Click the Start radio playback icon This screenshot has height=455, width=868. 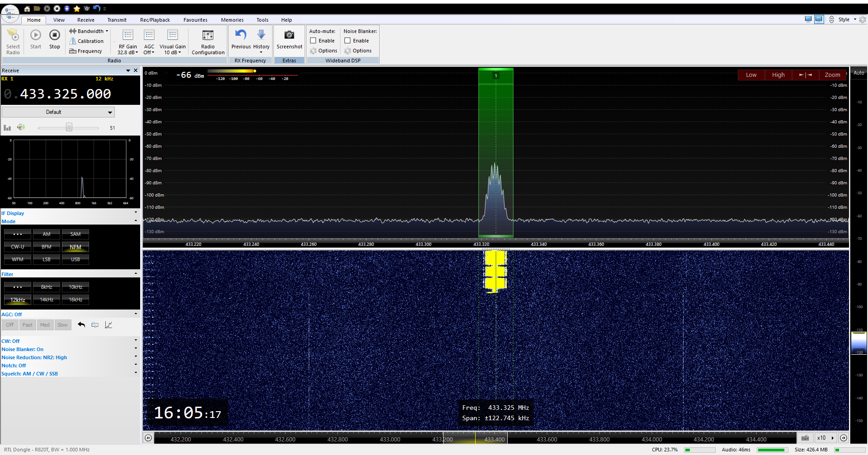36,35
